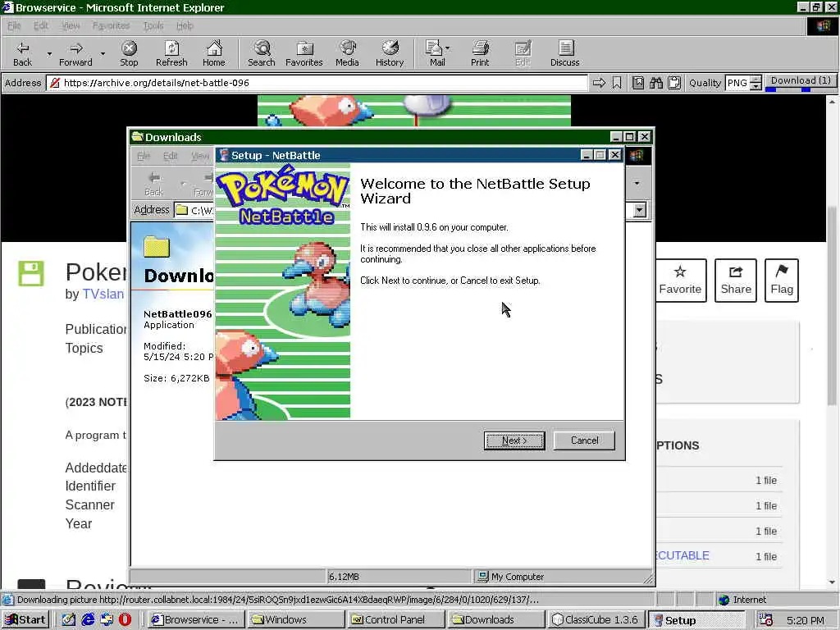
Task: Launch Internet Explorer quick launch icon
Action: 88,619
